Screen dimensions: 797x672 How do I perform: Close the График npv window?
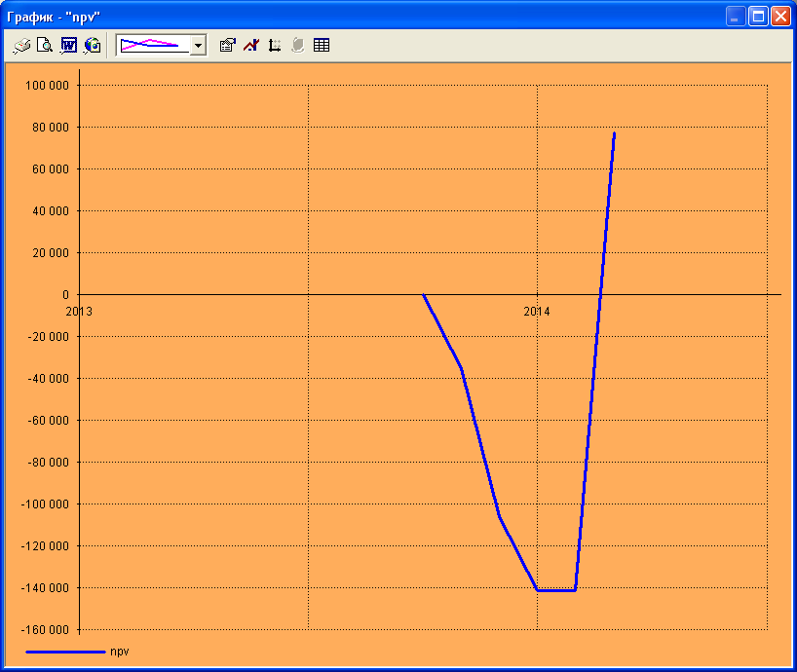(780, 17)
